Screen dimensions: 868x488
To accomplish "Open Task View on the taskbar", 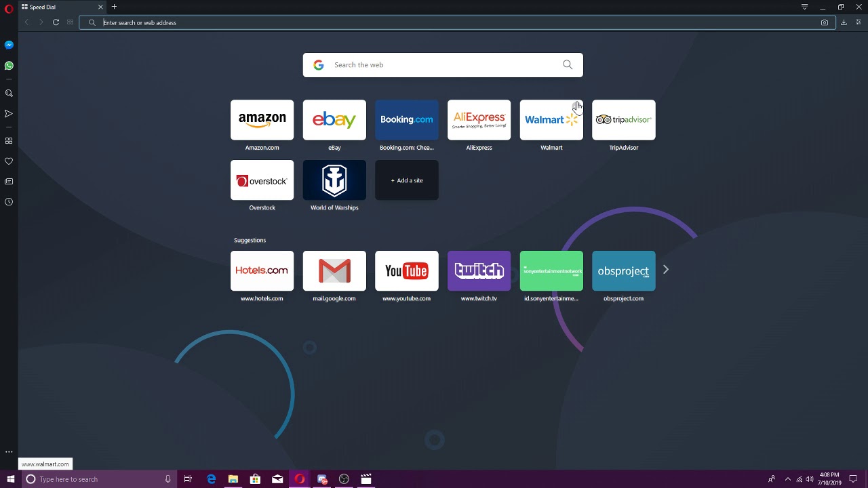I will point(188,479).
